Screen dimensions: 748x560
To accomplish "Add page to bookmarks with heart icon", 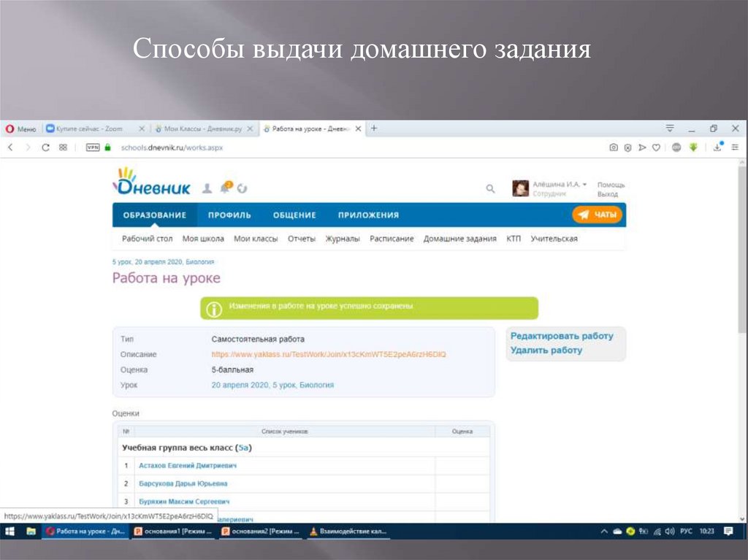I will [657, 147].
